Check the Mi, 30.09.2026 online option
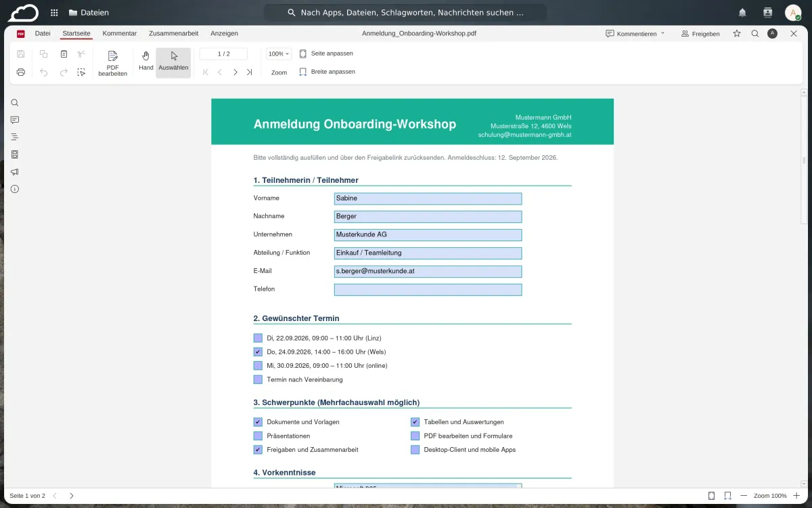Image resolution: width=812 pixels, height=508 pixels. [x=258, y=366]
